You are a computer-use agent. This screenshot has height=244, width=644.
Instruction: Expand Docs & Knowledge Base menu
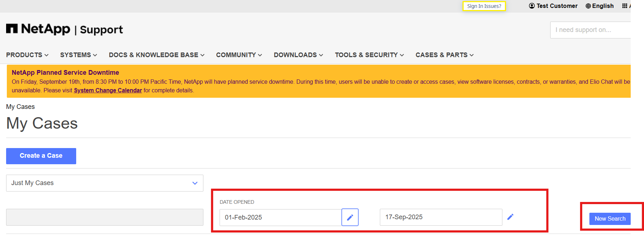coord(156,55)
